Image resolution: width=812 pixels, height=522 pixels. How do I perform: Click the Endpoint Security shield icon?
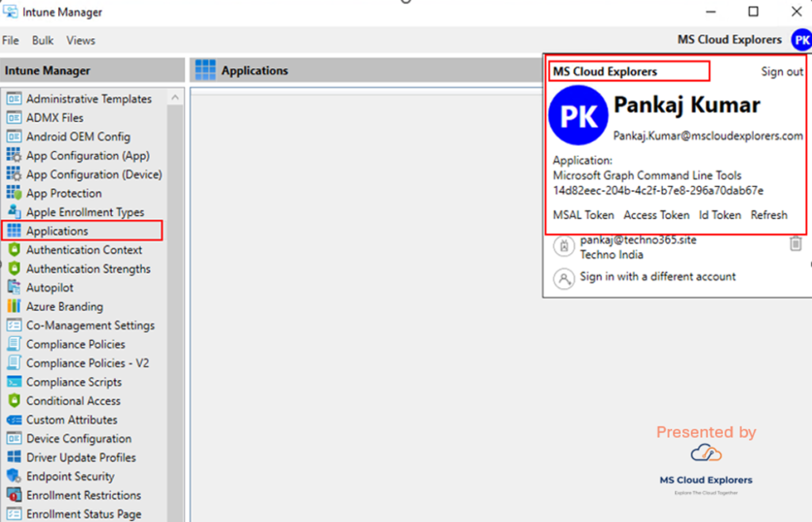(14, 477)
